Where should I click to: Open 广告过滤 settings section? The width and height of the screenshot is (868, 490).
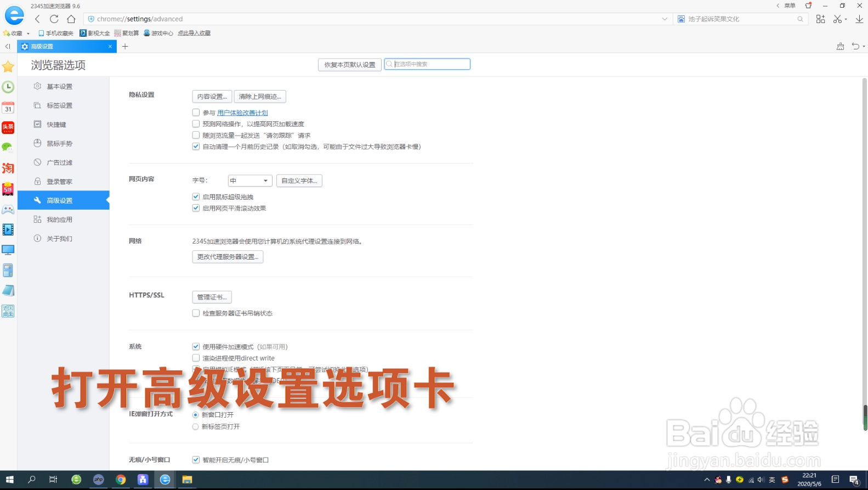64,162
